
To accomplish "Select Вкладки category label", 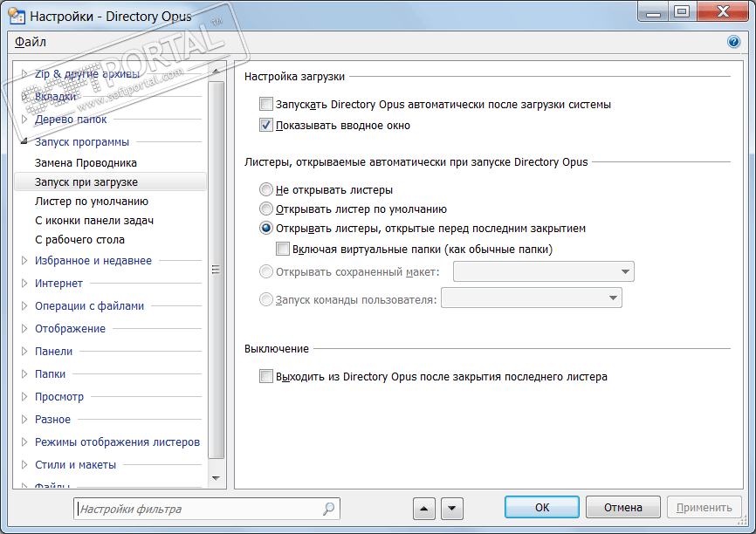I will click(x=55, y=96).
